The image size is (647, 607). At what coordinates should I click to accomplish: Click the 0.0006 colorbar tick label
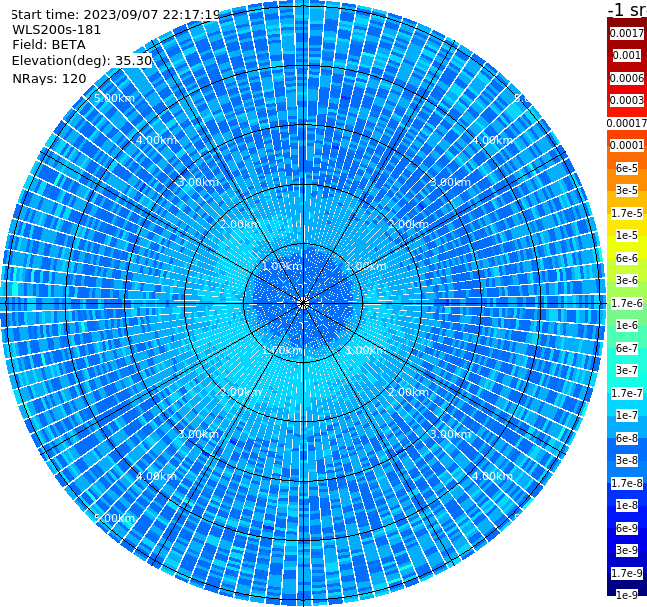pyautogui.click(x=627, y=78)
